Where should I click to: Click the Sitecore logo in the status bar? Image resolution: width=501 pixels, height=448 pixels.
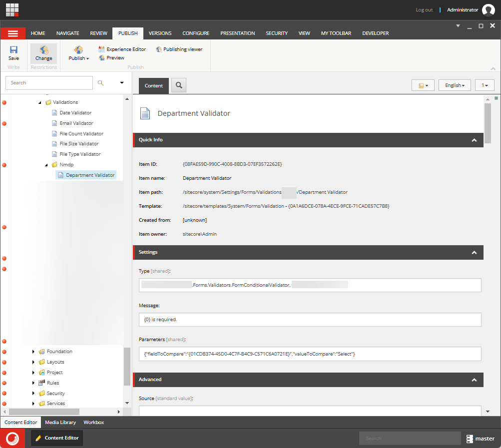point(12,438)
